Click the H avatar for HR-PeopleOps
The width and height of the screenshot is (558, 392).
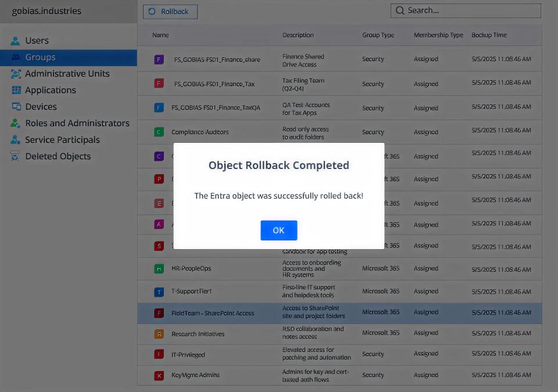click(x=159, y=269)
